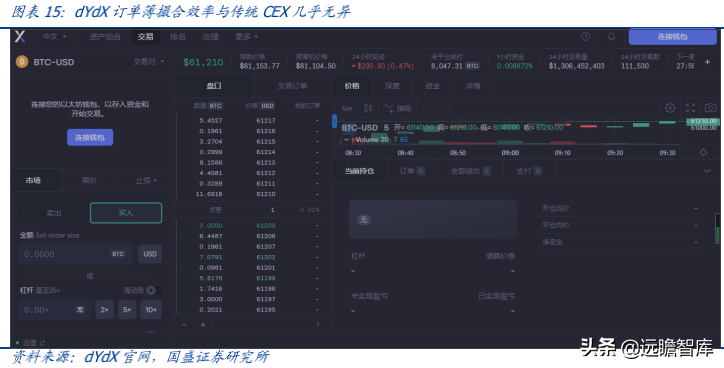This screenshot has height=368, width=724.
Task: Open the 排名 ranking page
Action: (x=178, y=36)
